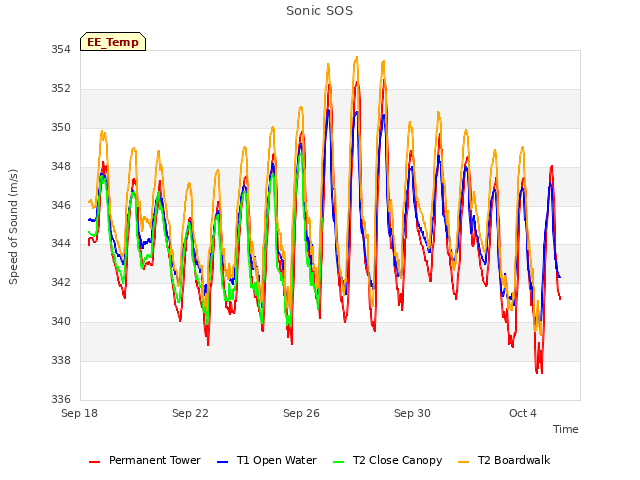
Task: Click the orange T2 Boardwalk legend swatch
Action: pyautogui.click(x=464, y=462)
